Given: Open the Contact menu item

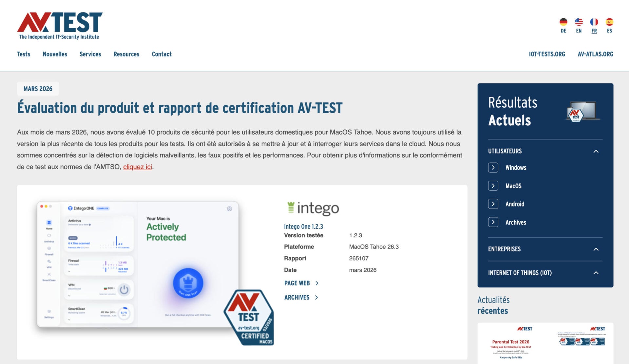Looking at the screenshot, I should pos(162,54).
